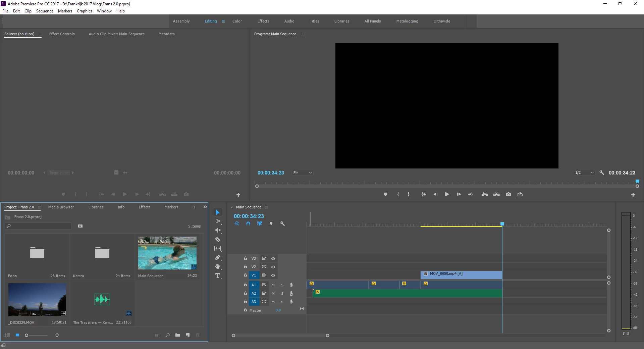
Task: Click the Lift button in Program monitor
Action: pyautogui.click(x=485, y=194)
